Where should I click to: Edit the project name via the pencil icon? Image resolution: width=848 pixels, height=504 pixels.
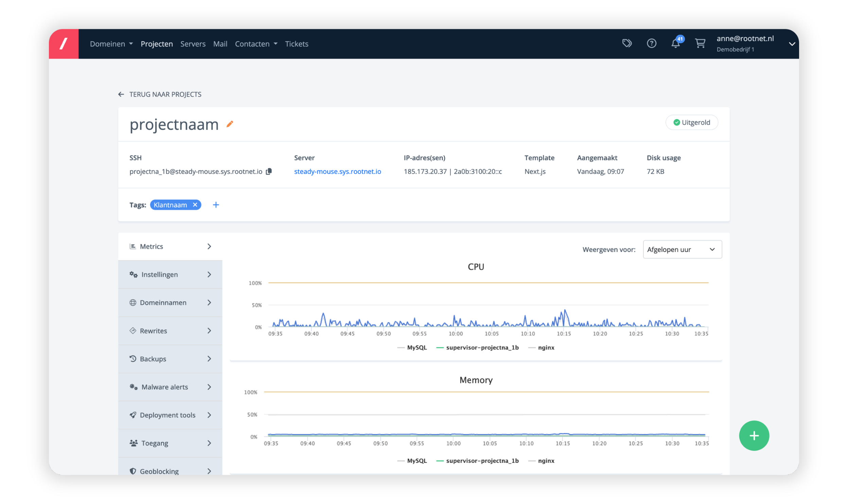(230, 124)
